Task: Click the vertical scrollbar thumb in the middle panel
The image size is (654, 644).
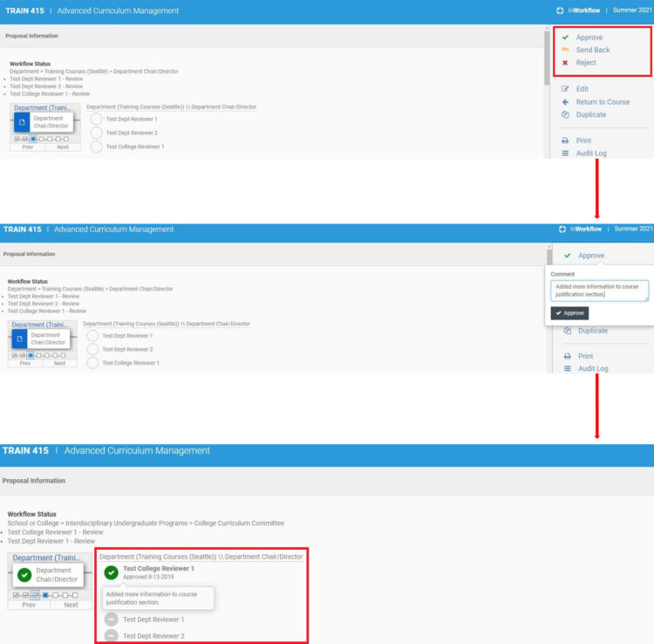Action: (x=549, y=257)
